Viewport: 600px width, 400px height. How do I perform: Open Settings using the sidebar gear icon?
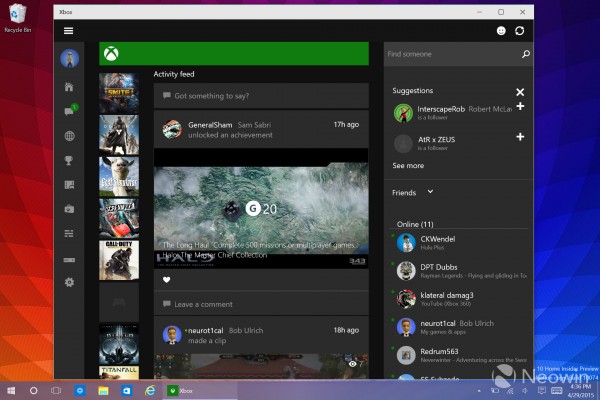point(68,282)
